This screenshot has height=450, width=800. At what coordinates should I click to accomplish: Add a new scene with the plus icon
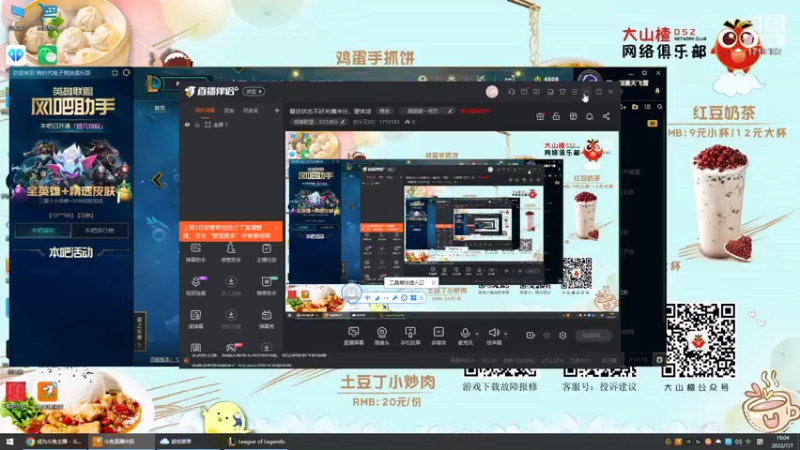(x=277, y=110)
